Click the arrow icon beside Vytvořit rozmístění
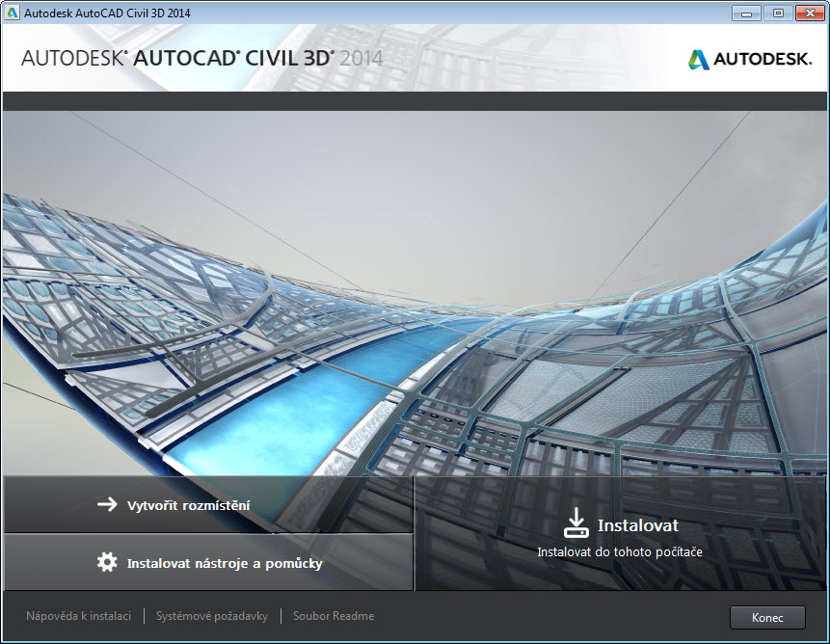 click(x=107, y=504)
